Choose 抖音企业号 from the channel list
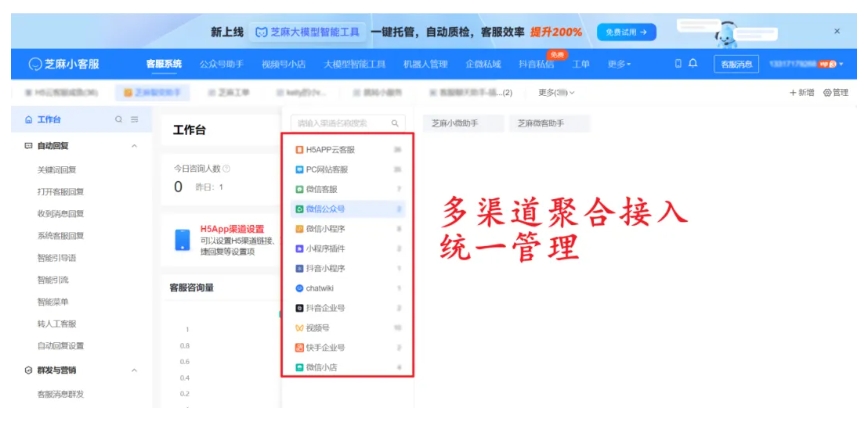This screenshot has width=865, height=425. tap(325, 308)
